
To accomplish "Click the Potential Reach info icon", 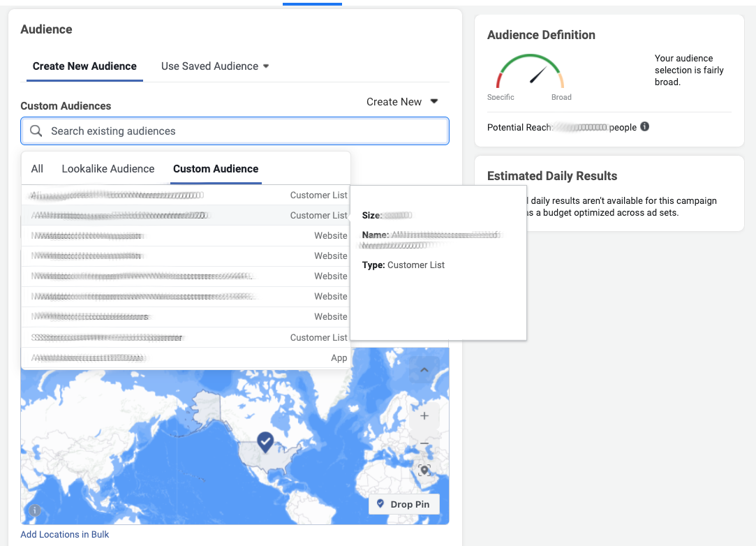I will pos(644,127).
